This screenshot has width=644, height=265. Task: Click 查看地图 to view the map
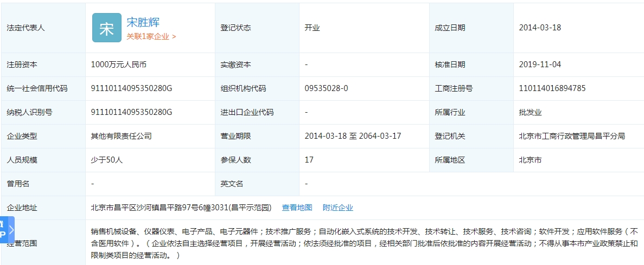297,208
